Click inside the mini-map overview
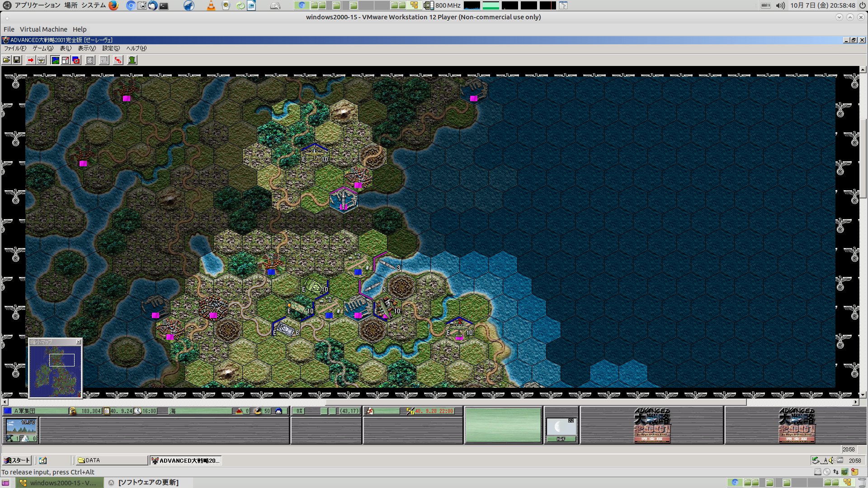Image resolution: width=868 pixels, height=488 pixels. [x=56, y=371]
